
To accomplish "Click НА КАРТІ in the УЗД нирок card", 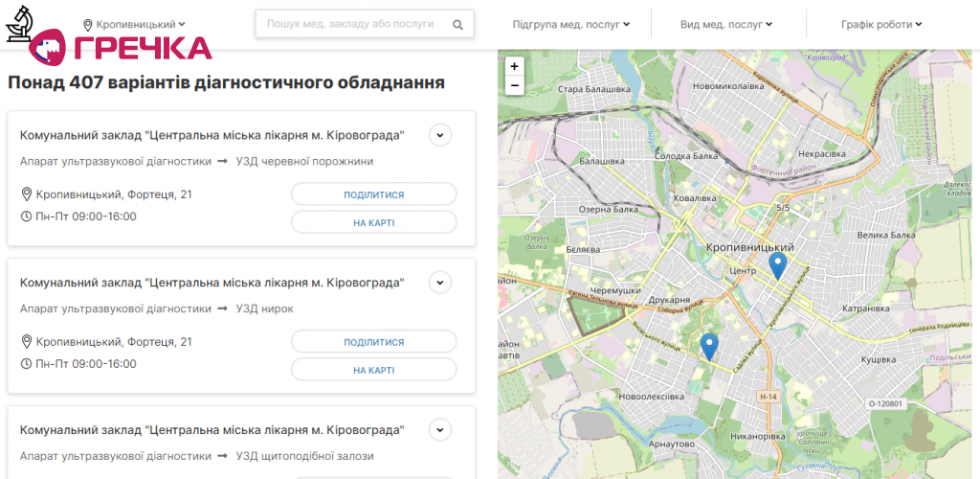I will 374,370.
